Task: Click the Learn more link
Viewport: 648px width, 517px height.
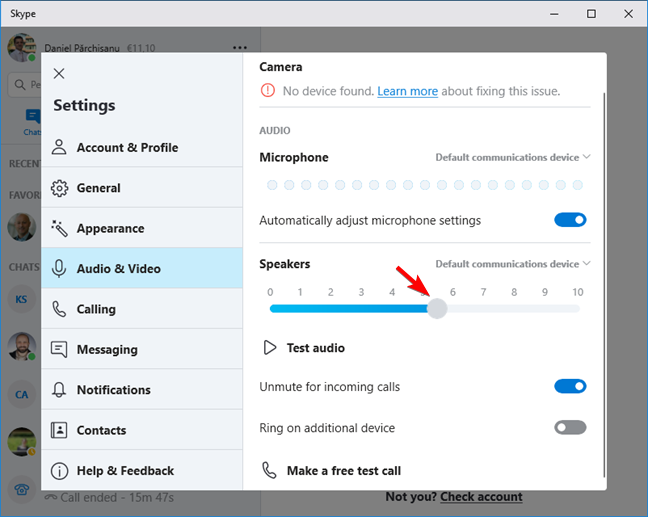Action: [407, 91]
